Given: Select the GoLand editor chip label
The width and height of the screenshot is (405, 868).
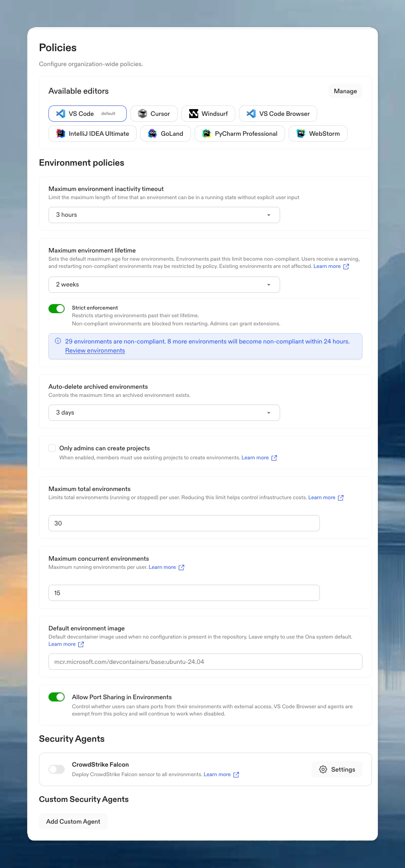Looking at the screenshot, I should [172, 134].
